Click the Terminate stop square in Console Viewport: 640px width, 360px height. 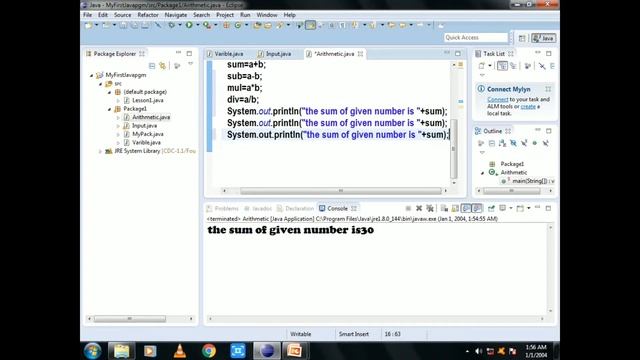408,208
